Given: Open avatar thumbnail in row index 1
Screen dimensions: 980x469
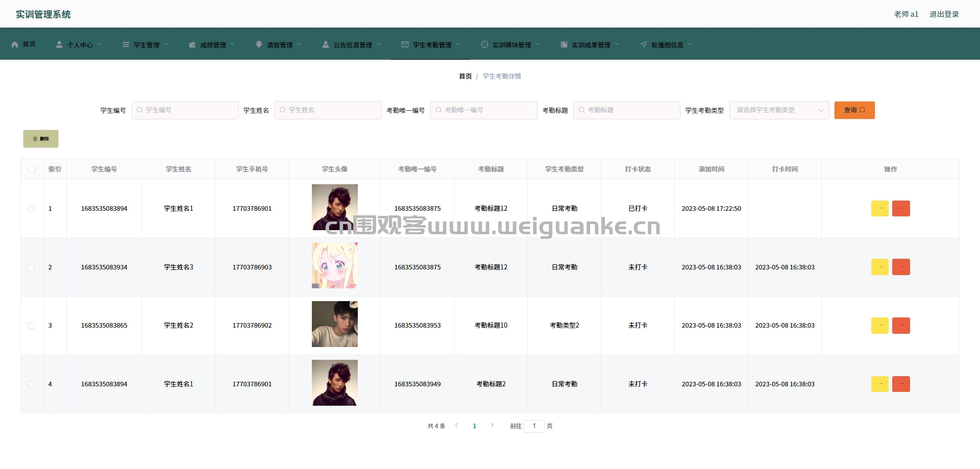Looking at the screenshot, I should 335,207.
